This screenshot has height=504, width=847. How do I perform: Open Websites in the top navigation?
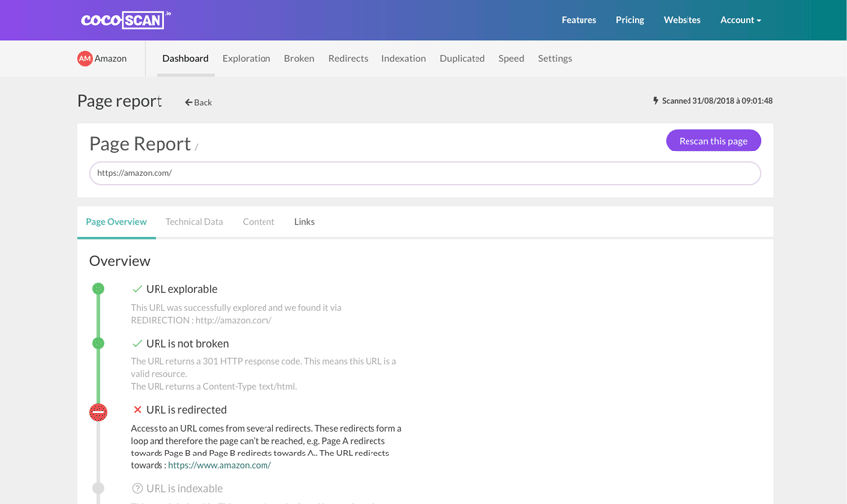click(682, 20)
